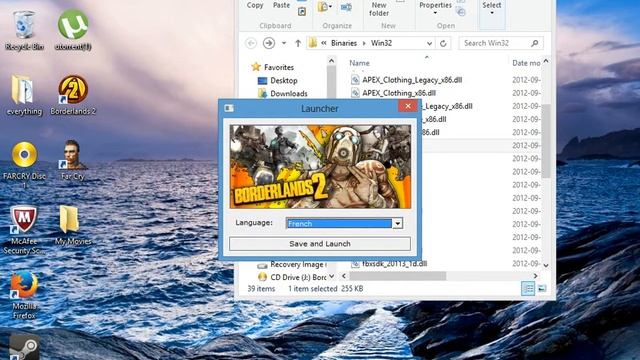Open the Language dropdown arrow
The height and width of the screenshot is (360, 640).
pos(397,223)
